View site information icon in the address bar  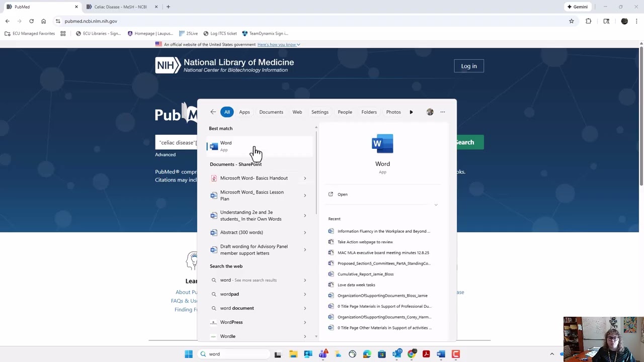point(58,21)
